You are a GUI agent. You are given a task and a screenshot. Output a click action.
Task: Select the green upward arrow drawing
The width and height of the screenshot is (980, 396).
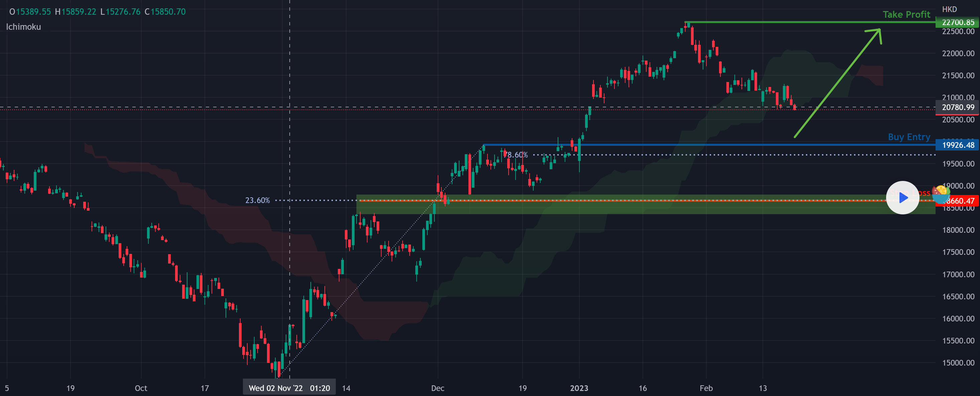coord(837,84)
